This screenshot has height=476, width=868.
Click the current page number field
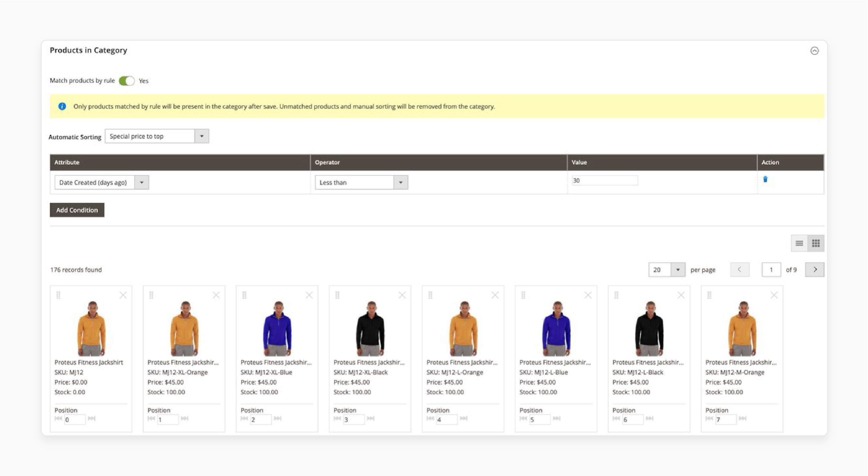pos(771,270)
